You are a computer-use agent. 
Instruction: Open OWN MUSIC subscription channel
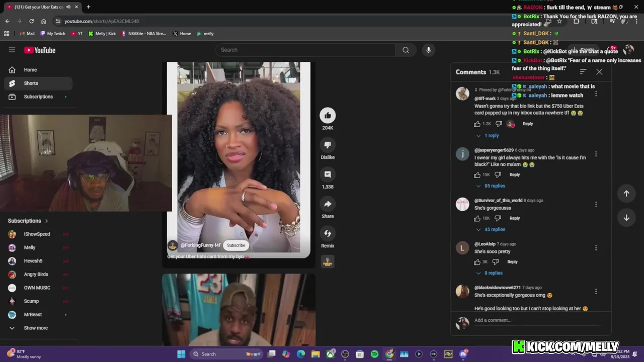38,288
